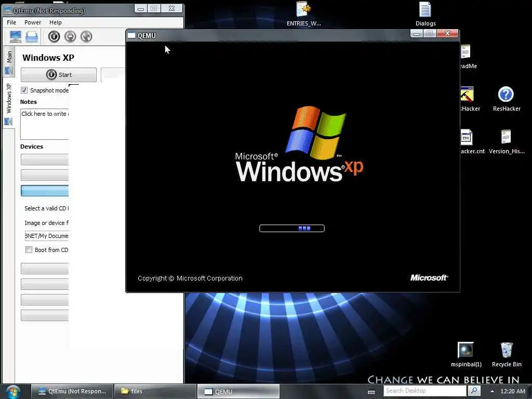Open the mspinbal(1) desktop icon

coord(466,354)
